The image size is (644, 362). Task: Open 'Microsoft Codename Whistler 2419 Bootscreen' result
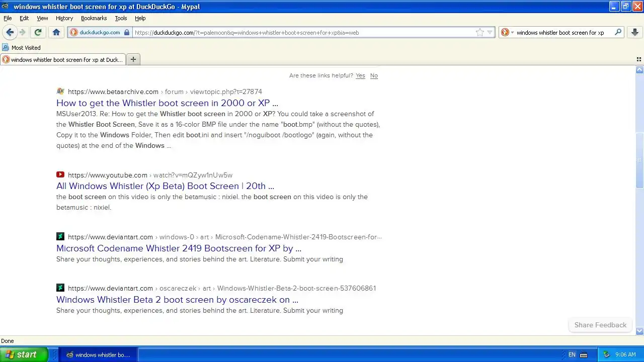(179, 248)
